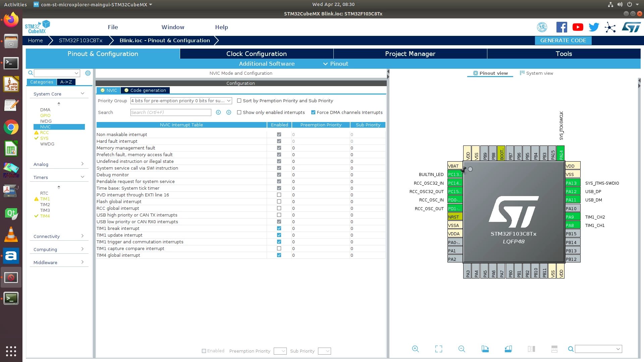The image size is (644, 362).
Task: Open the Priority Group dropdown
Action: [x=181, y=101]
